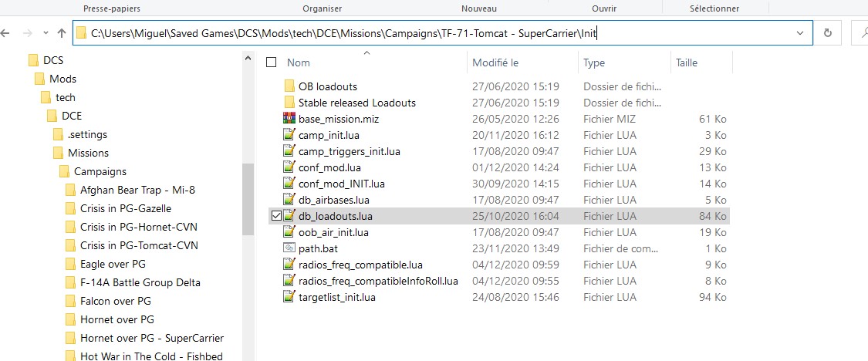868x361 pixels.
Task: Click the Mods folder icon in tree
Action: coord(39,79)
